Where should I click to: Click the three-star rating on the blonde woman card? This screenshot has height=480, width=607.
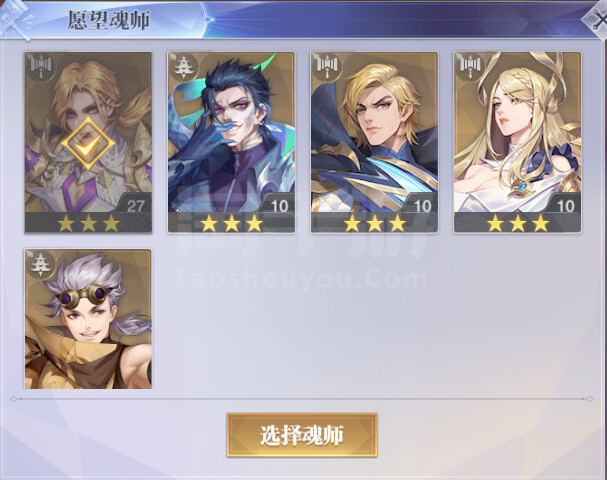pyautogui.click(x=518, y=223)
